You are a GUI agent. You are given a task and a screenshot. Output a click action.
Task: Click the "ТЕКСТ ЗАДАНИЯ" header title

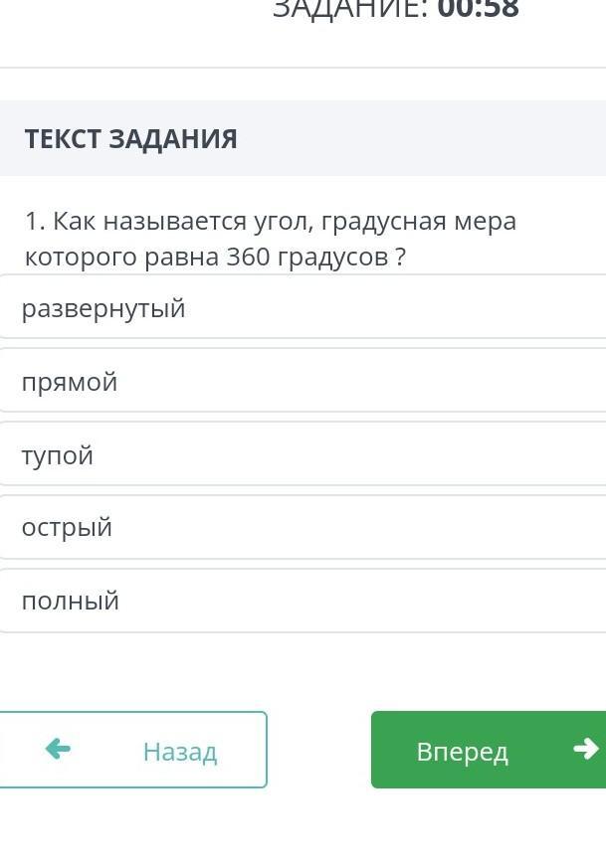(x=131, y=139)
